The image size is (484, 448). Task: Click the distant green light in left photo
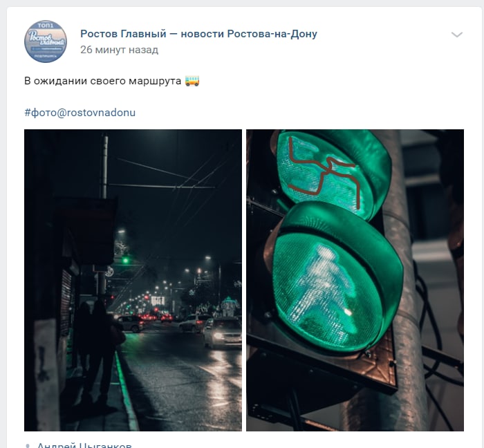tap(126, 261)
